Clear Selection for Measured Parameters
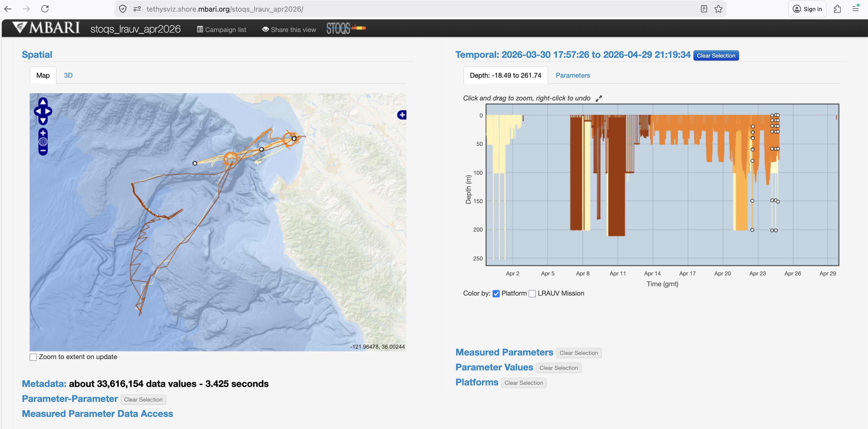This screenshot has height=429, width=868. pyautogui.click(x=579, y=353)
